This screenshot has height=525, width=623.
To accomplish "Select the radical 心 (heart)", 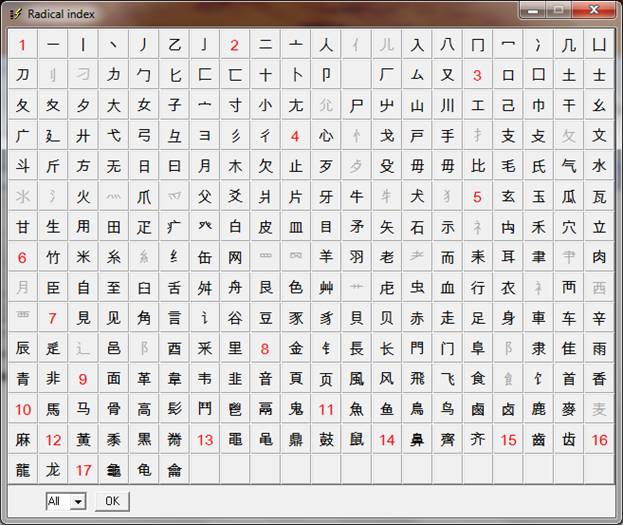I will click(x=326, y=136).
